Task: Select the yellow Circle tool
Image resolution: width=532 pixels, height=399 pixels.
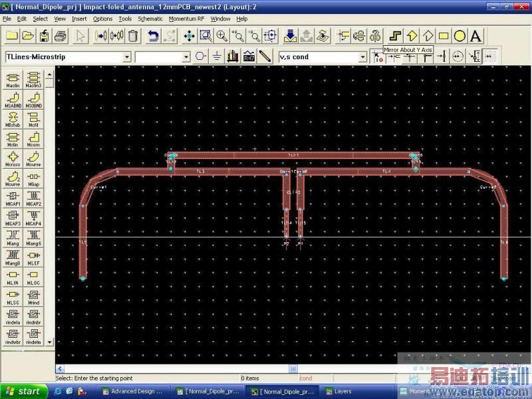Action: (460, 36)
